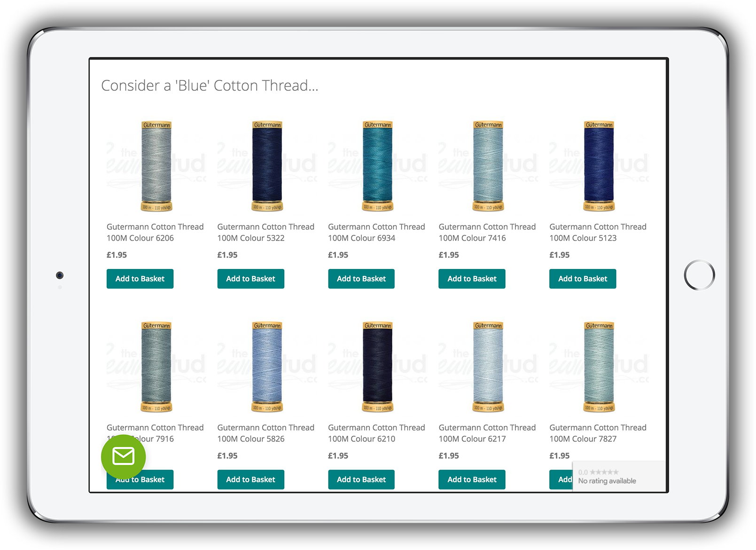Click the 'Consider a Blue Cotton Thread' heading
This screenshot has height=550, width=756.
[210, 86]
